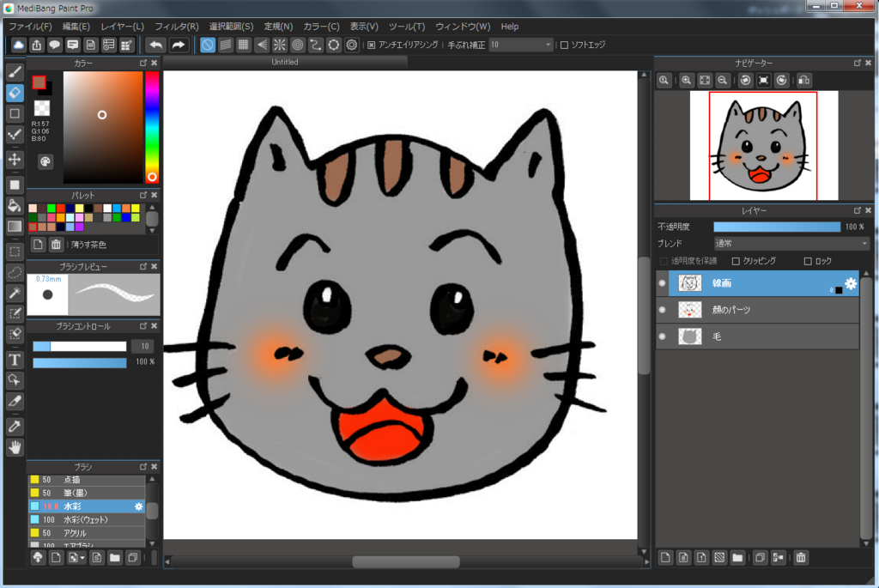Flip the canvas view in Navigator
This screenshot has height=588, width=879.
pyautogui.click(x=803, y=80)
